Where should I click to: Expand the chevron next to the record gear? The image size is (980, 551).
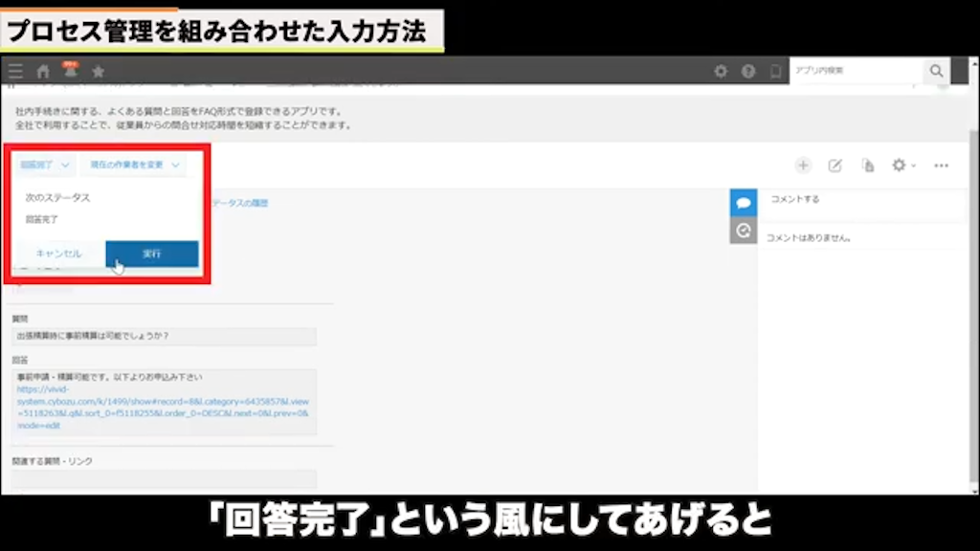[x=913, y=165]
